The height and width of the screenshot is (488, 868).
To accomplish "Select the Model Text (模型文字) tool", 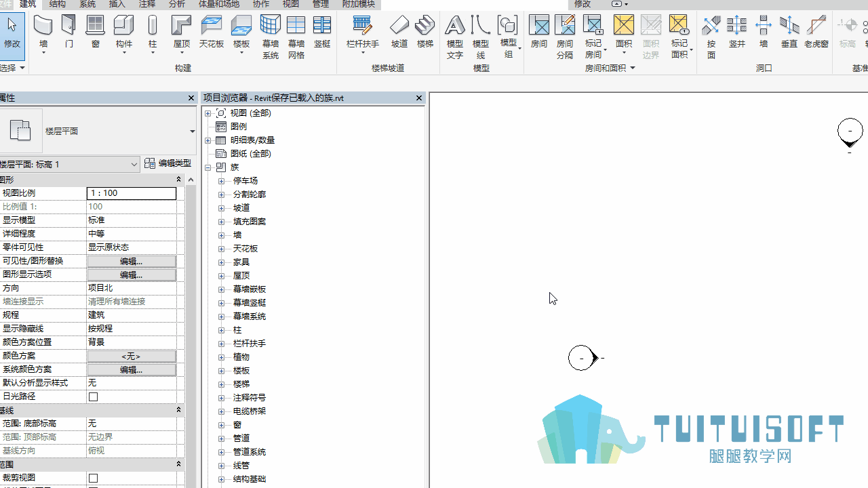I will click(x=455, y=37).
